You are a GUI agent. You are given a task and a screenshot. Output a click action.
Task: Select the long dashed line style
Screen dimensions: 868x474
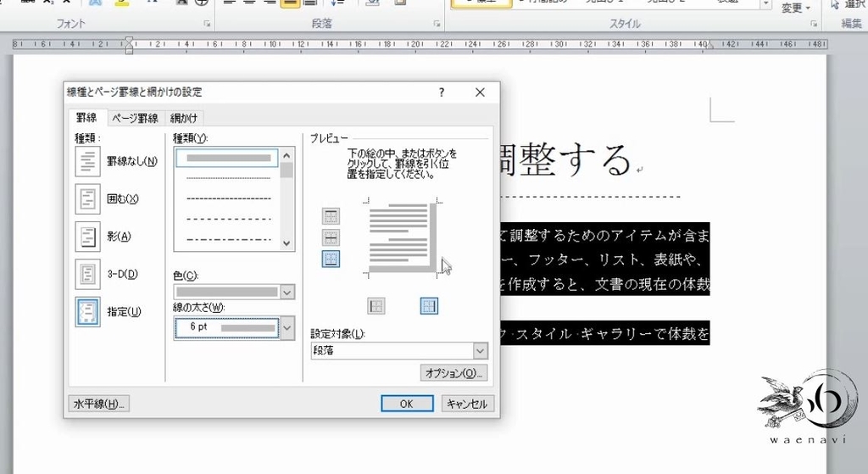click(x=228, y=219)
